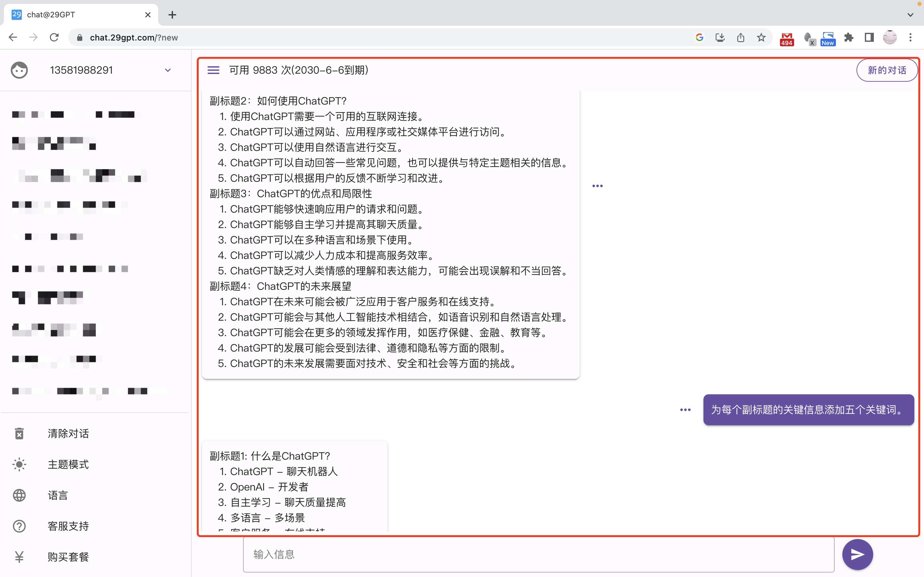Close the chat@29GPT tab
The image size is (924, 577).
coord(148,15)
